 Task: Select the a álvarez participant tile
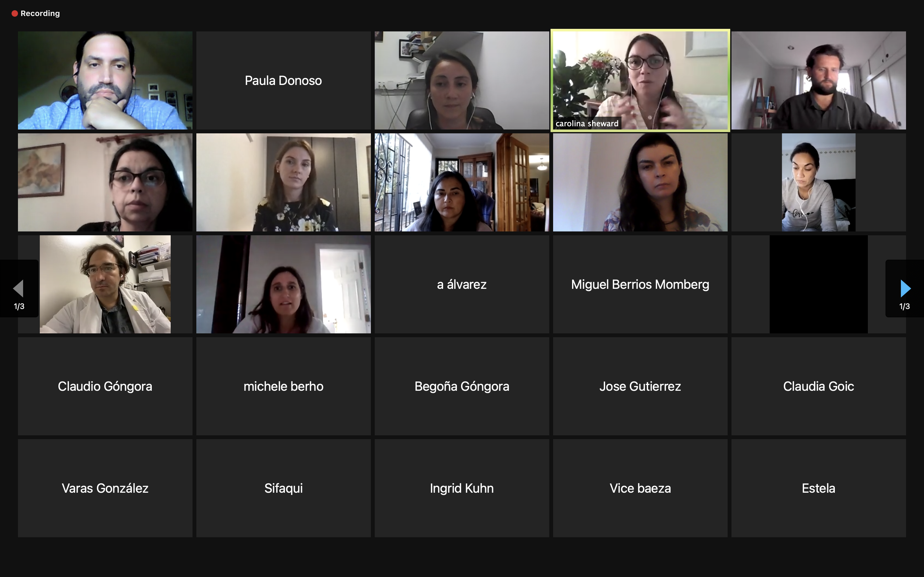click(x=462, y=284)
